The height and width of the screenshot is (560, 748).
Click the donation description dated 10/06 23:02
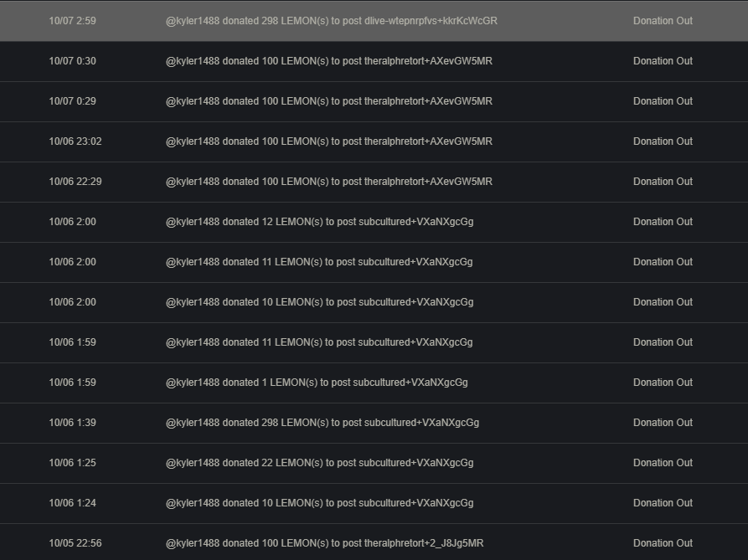(328, 141)
